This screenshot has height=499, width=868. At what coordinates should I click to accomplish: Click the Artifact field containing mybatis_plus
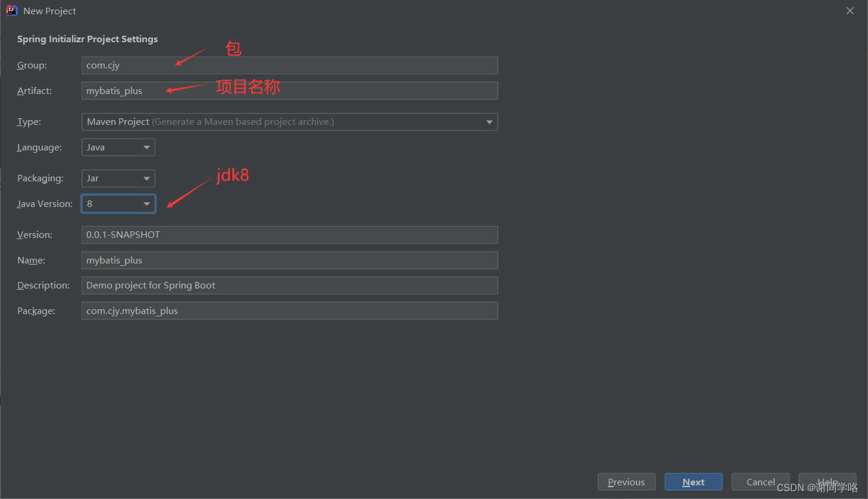point(289,91)
